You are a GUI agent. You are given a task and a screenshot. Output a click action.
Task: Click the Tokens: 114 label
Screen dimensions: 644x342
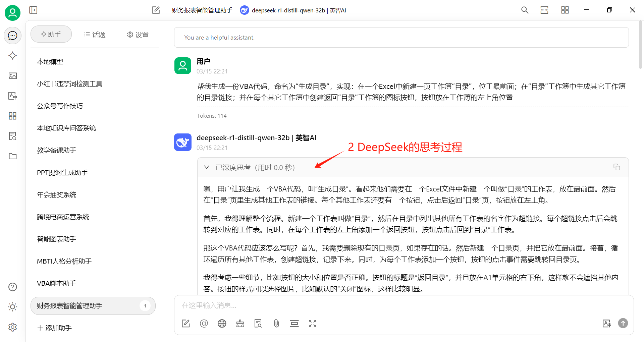point(212,116)
